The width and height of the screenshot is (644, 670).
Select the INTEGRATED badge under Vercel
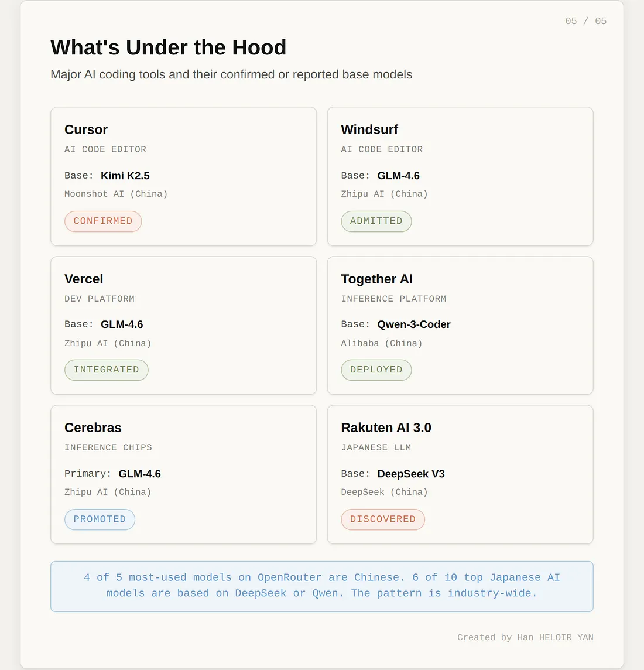[106, 370]
